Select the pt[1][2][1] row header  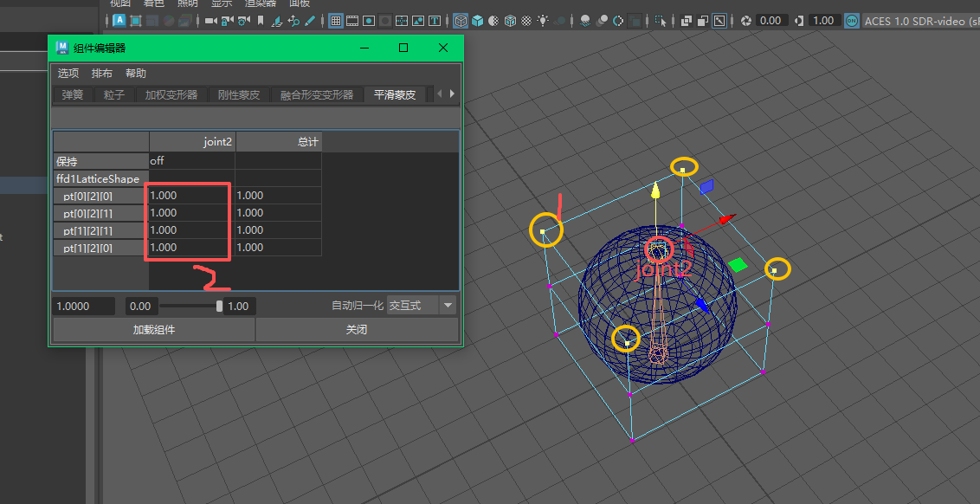(x=100, y=230)
